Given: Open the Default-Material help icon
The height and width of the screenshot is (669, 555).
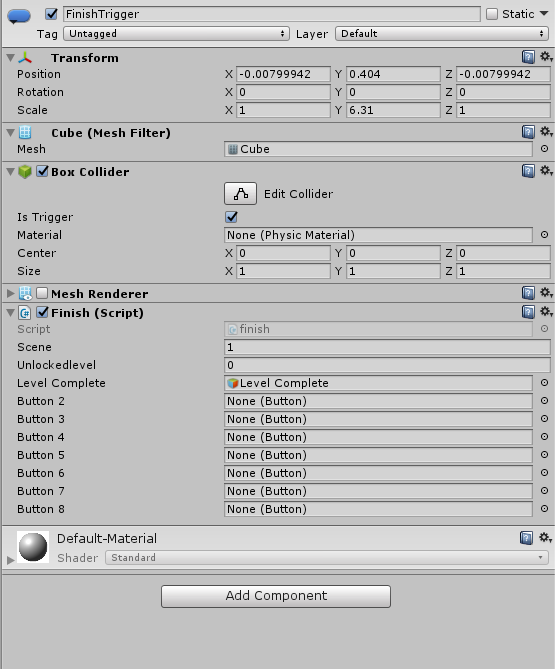Looking at the screenshot, I should click(526, 538).
